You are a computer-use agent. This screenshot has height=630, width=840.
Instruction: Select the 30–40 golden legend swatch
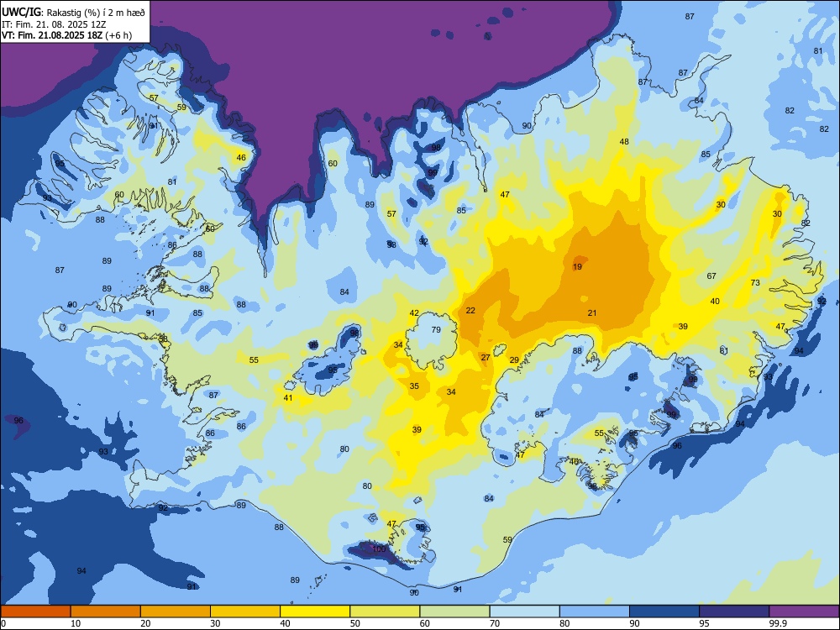[245, 612]
